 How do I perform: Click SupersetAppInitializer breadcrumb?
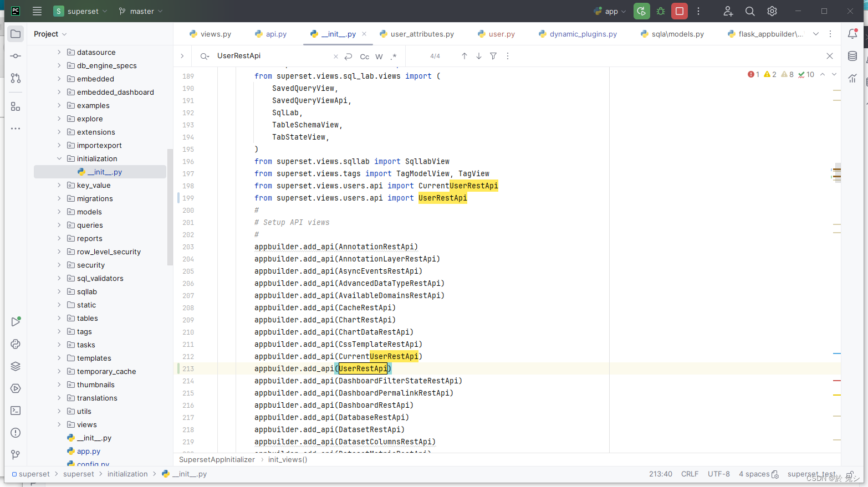pyautogui.click(x=217, y=459)
